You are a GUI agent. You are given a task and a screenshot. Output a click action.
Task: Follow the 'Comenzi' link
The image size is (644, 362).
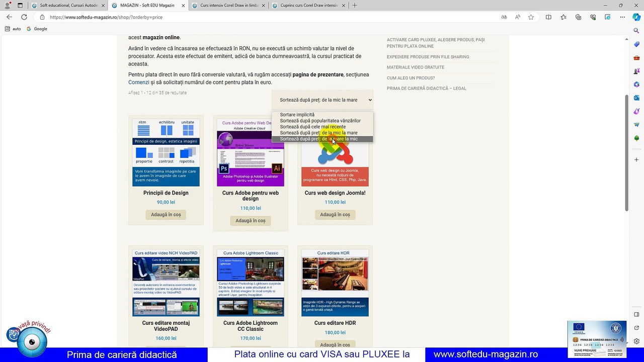pos(139,82)
